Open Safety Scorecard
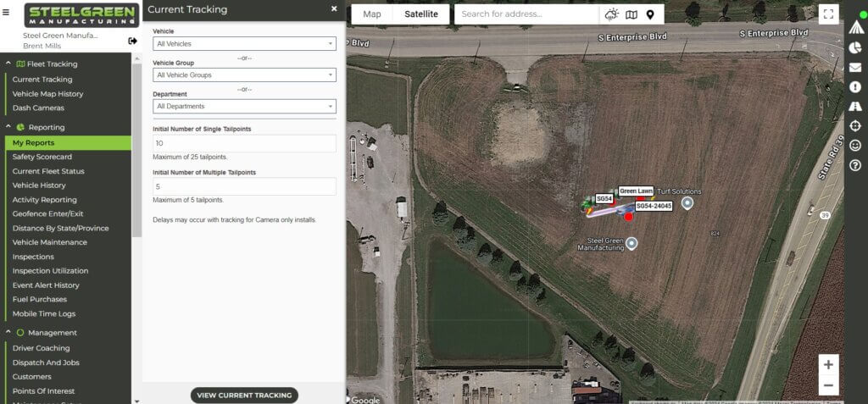This screenshot has width=868, height=404. click(x=42, y=158)
